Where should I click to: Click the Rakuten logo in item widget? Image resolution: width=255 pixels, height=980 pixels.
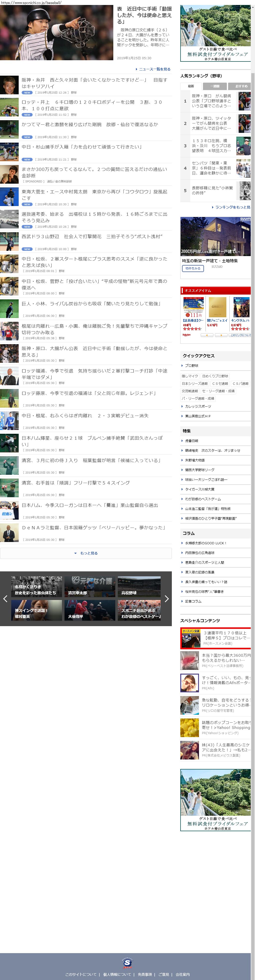pos(187,335)
